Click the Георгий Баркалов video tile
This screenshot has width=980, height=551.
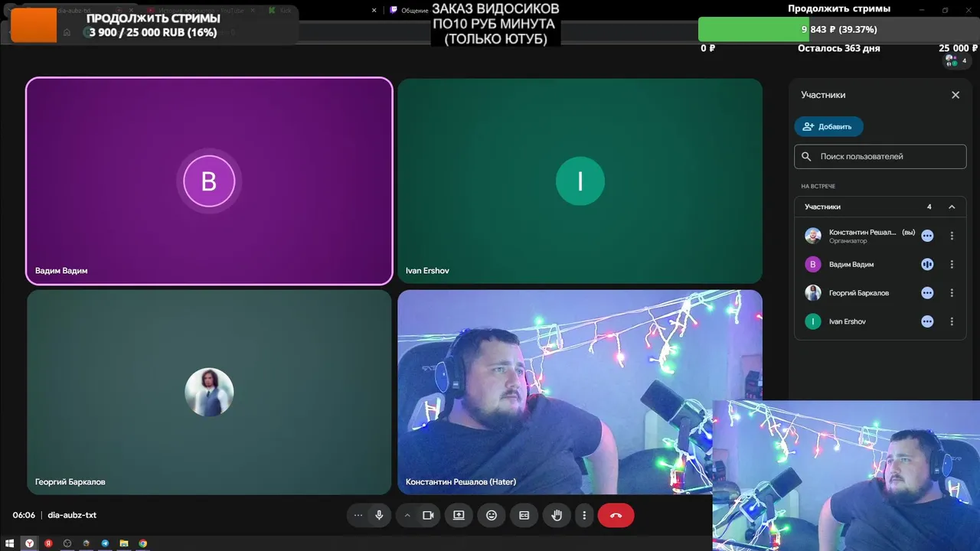pyautogui.click(x=209, y=392)
